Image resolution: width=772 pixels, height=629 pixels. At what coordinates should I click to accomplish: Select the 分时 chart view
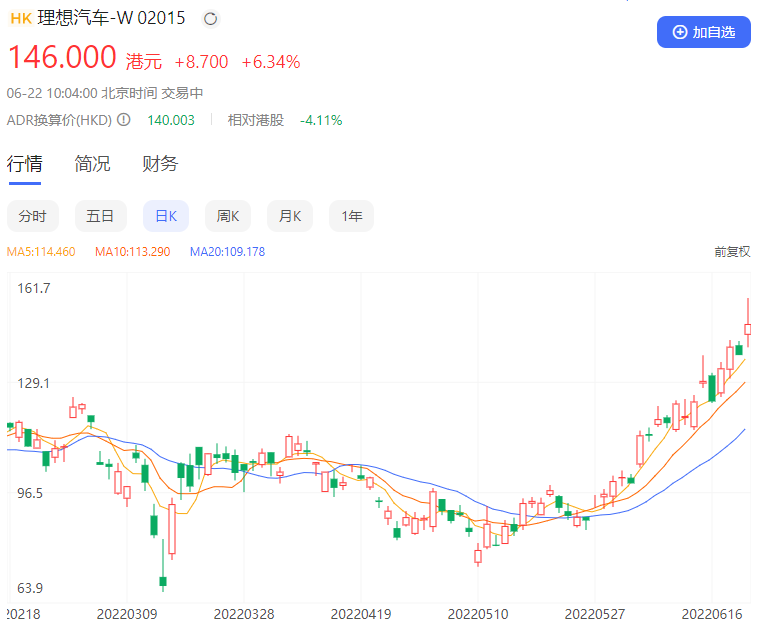(x=32, y=216)
